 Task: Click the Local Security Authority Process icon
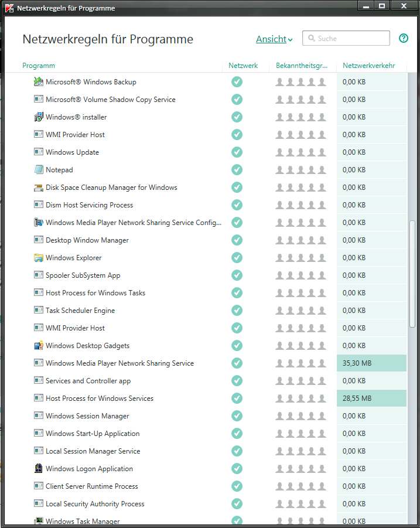click(38, 503)
